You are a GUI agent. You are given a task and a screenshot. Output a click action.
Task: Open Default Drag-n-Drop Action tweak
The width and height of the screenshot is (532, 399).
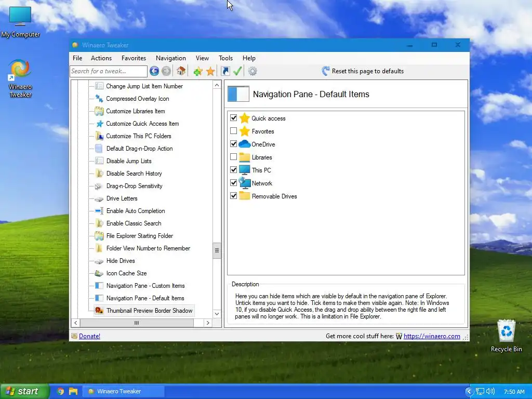point(139,149)
